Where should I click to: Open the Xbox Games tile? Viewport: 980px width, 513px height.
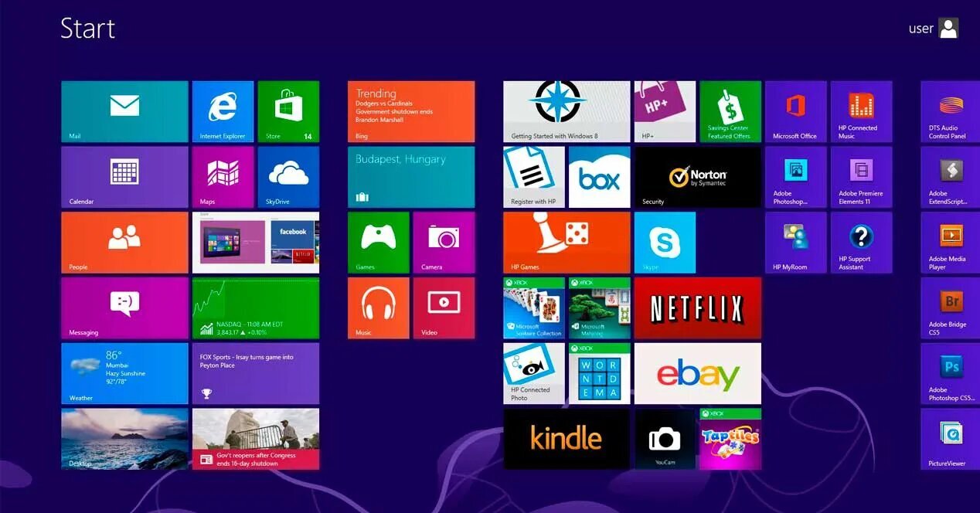(x=378, y=243)
